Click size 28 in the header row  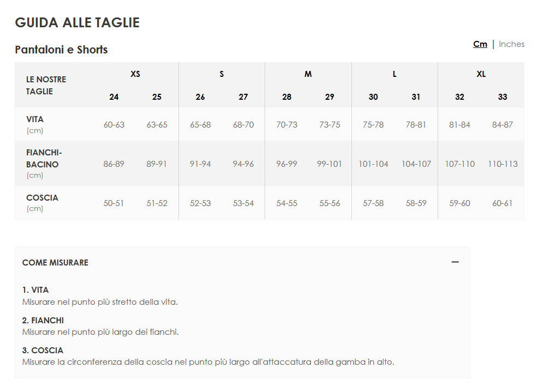tap(286, 97)
